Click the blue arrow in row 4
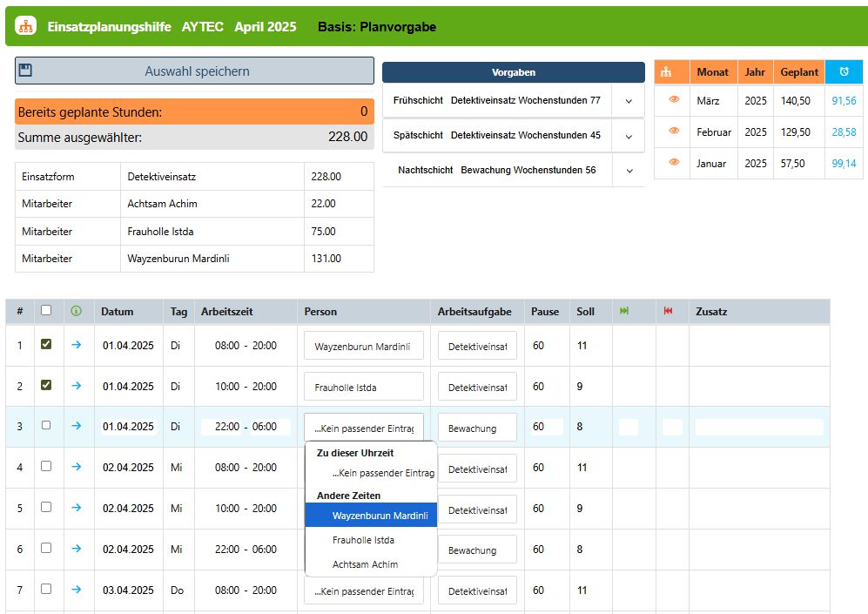The width and height of the screenshot is (868, 614). pos(77,467)
